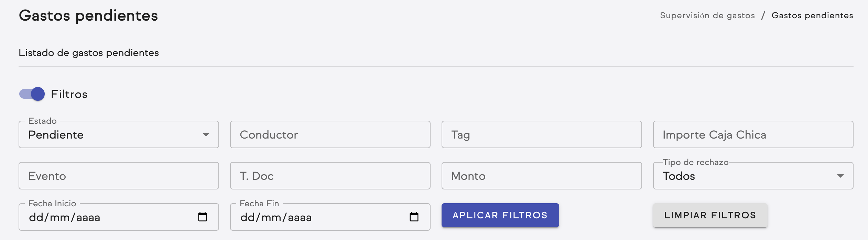Click the Listado de gastos pendientes heading
The width and height of the screenshot is (868, 240).
[x=88, y=52]
